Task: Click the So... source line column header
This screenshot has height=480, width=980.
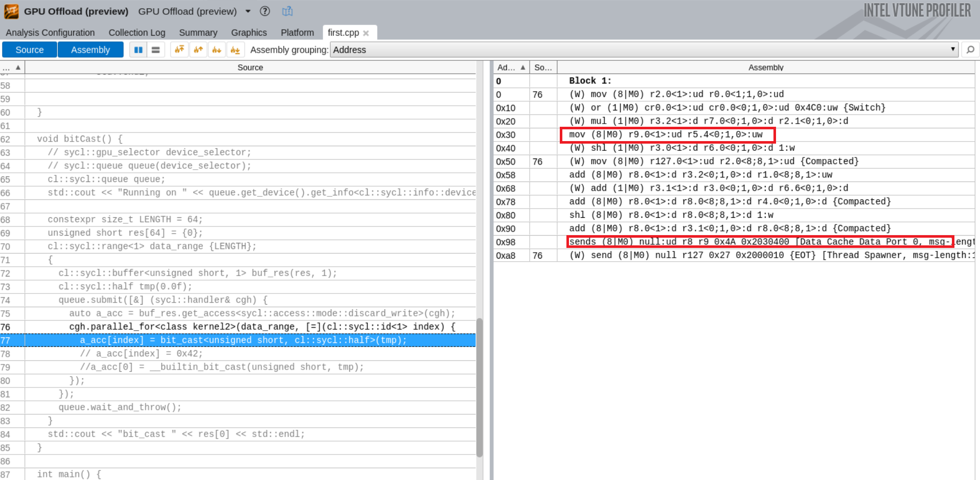Action: [543, 67]
